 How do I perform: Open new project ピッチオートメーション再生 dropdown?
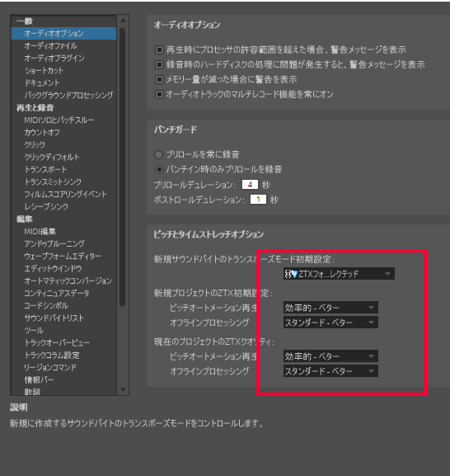point(330,308)
